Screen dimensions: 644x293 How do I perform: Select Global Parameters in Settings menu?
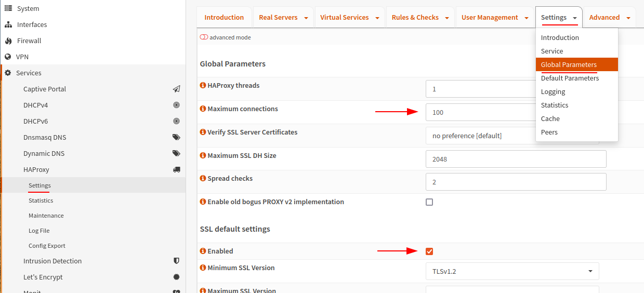click(576, 64)
